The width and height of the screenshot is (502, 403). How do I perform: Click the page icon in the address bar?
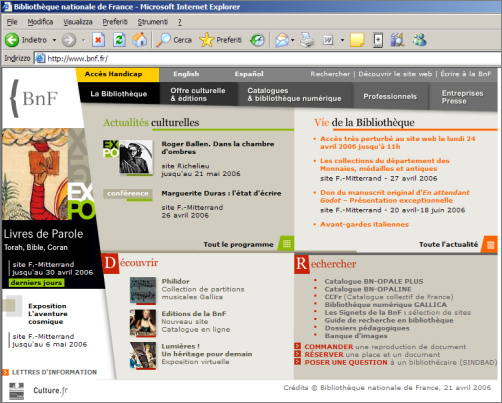click(x=40, y=58)
